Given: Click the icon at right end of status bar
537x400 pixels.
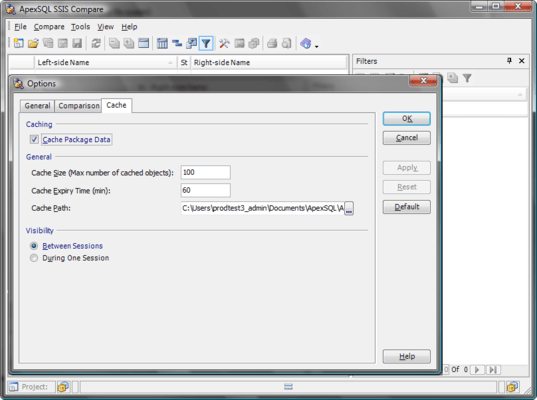Looking at the screenshot, I should point(512,387).
